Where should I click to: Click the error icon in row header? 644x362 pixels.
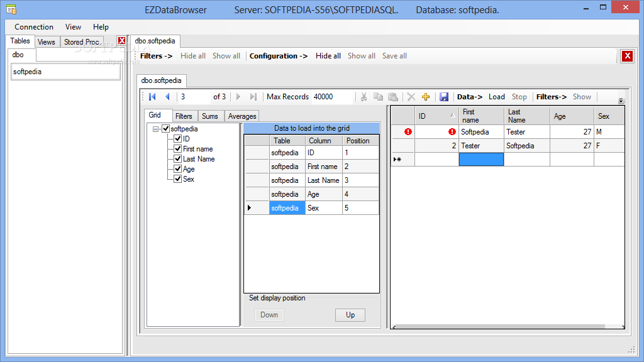point(408,132)
